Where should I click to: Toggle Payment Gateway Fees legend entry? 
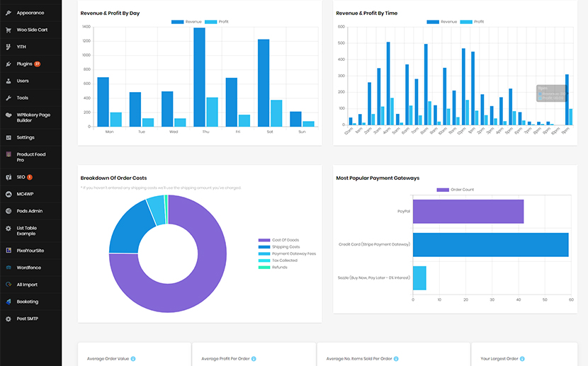pos(287,253)
